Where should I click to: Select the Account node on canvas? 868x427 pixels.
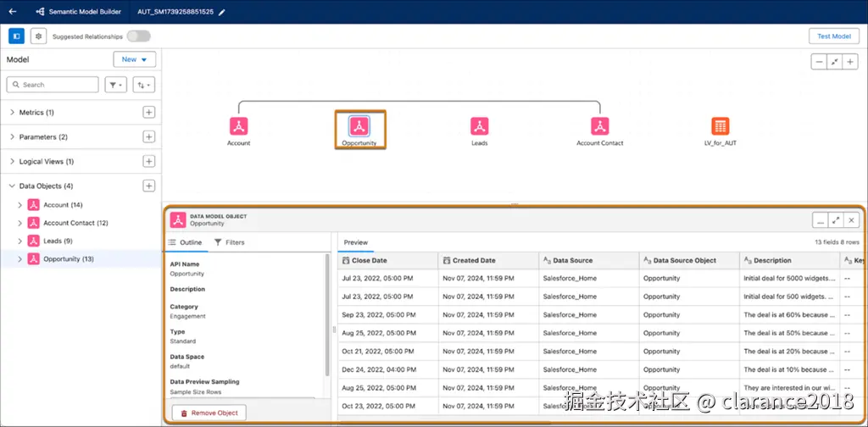pos(238,126)
